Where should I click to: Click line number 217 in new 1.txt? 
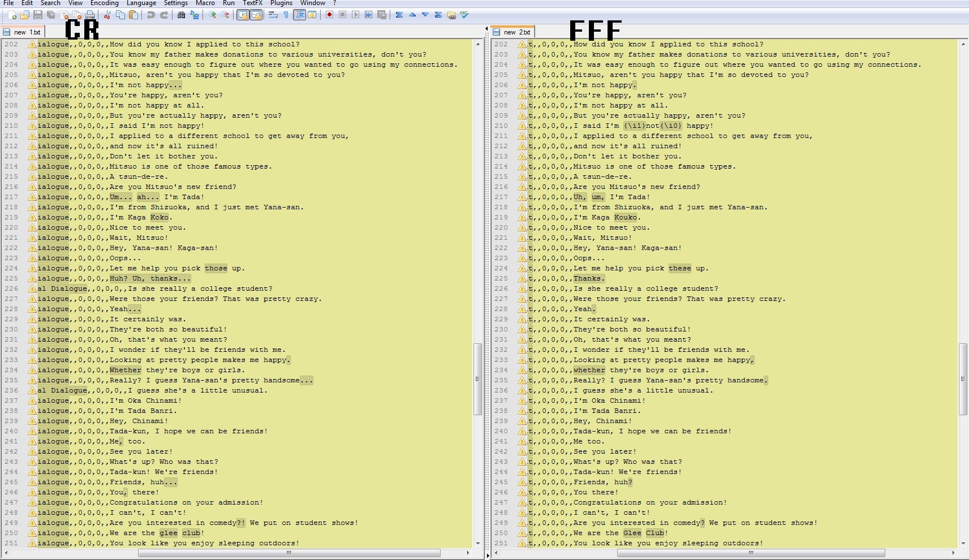pos(11,197)
